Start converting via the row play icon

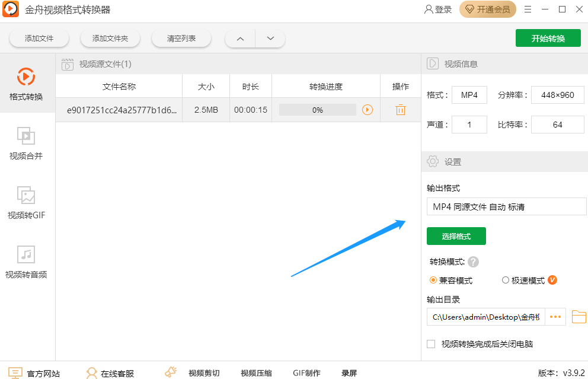(x=367, y=110)
